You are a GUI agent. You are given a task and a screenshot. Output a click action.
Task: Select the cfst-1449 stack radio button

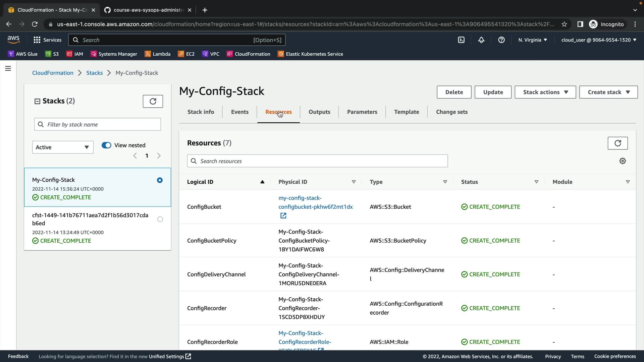tap(160, 219)
